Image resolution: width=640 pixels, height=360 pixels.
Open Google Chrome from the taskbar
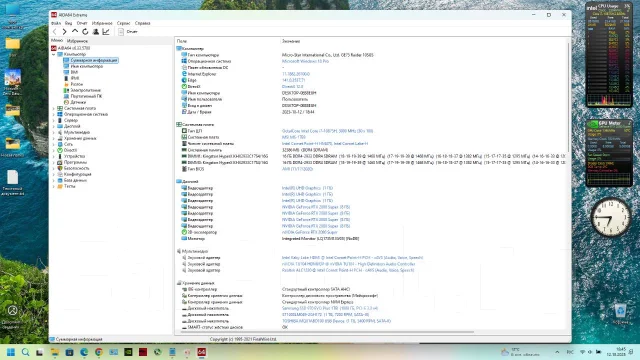pyautogui.click(x=99, y=352)
